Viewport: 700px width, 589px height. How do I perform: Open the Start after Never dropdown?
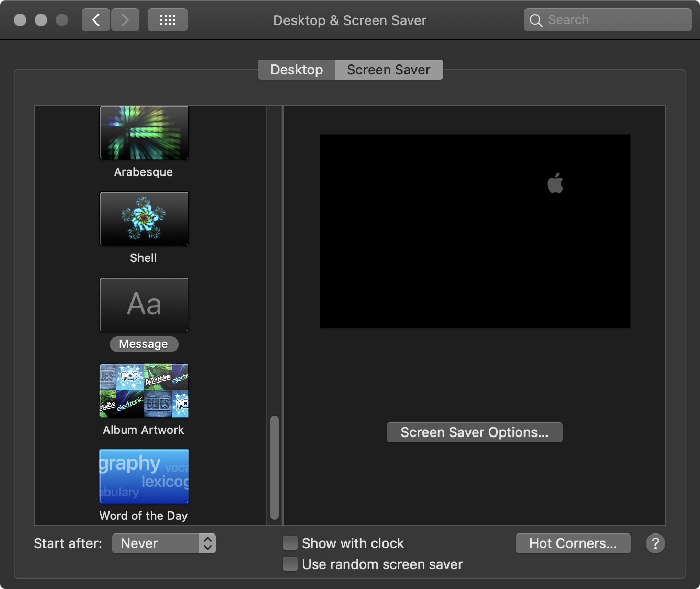click(x=164, y=543)
